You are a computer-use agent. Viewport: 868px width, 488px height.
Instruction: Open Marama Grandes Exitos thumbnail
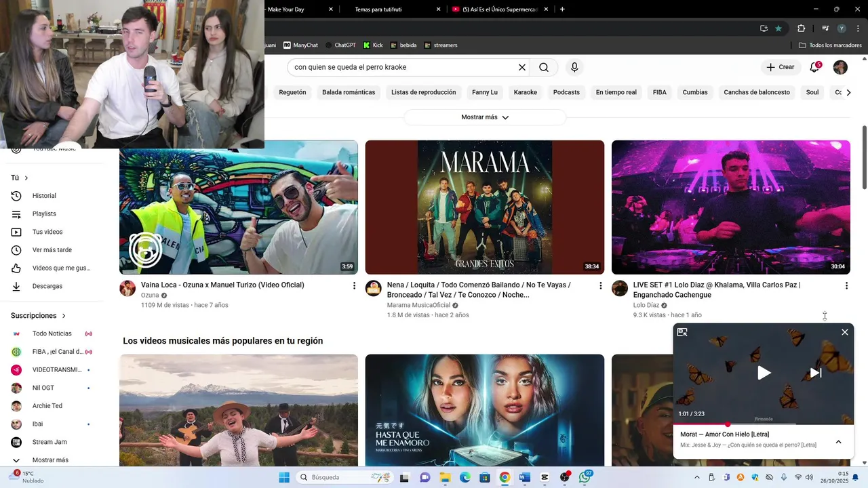pos(485,207)
